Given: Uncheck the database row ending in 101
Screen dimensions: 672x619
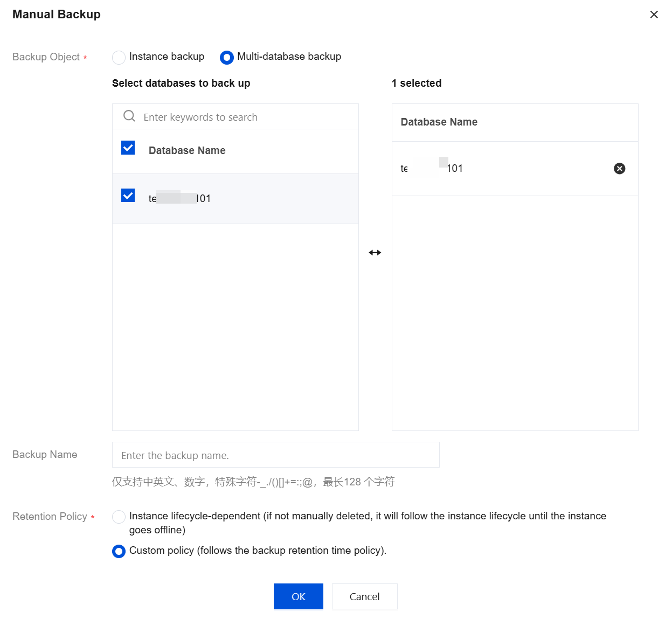Looking at the screenshot, I should point(128,196).
